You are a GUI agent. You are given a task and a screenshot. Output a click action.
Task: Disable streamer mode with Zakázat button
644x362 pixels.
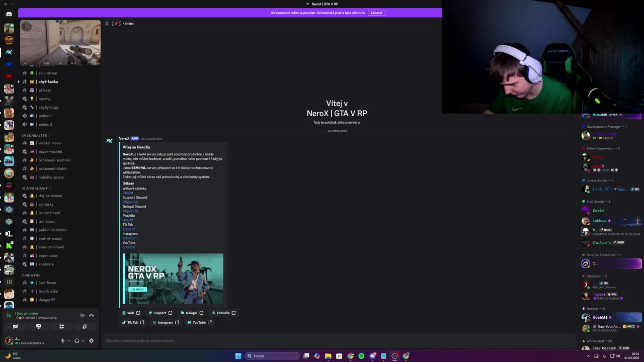[x=376, y=13]
